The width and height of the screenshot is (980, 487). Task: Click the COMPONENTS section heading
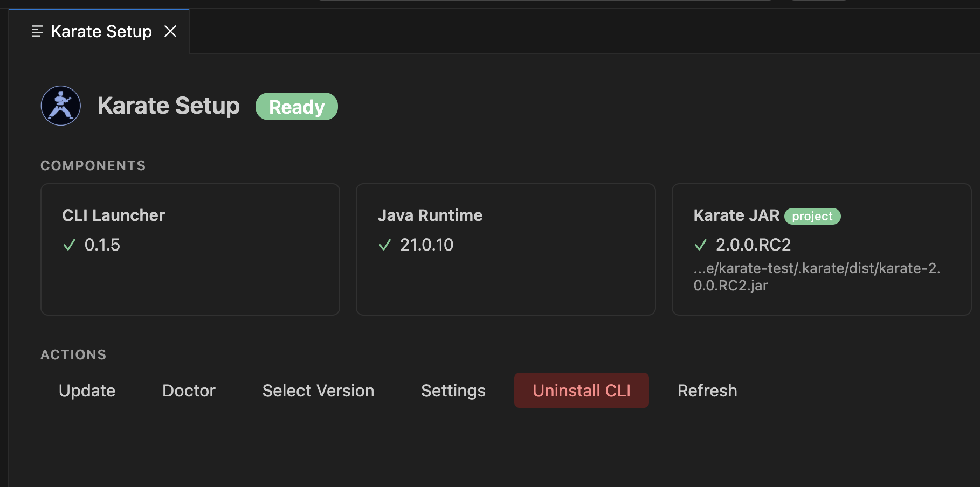tap(93, 166)
